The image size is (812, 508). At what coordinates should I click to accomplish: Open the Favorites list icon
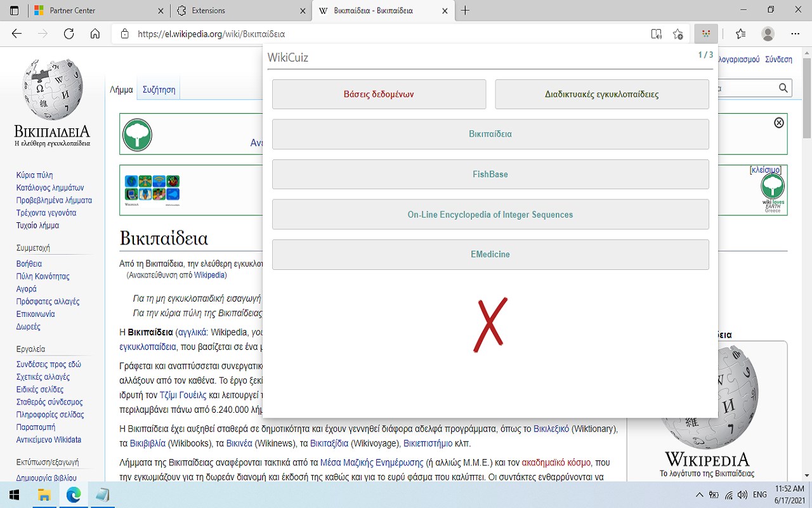[x=740, y=34]
